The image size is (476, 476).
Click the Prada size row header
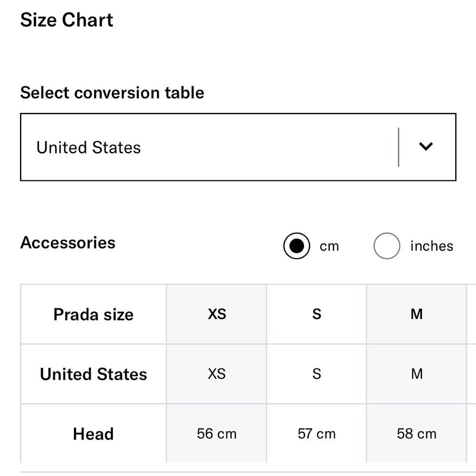(93, 315)
